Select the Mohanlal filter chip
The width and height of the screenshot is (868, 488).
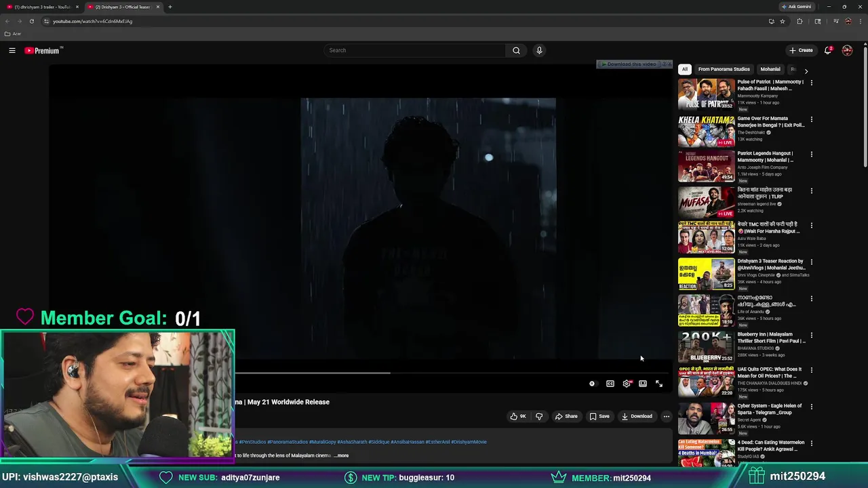(770, 69)
